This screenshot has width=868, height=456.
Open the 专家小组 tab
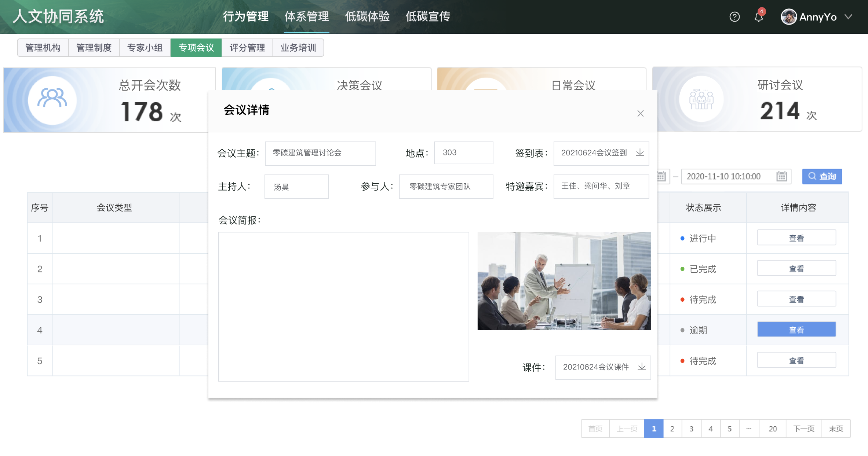pos(145,48)
